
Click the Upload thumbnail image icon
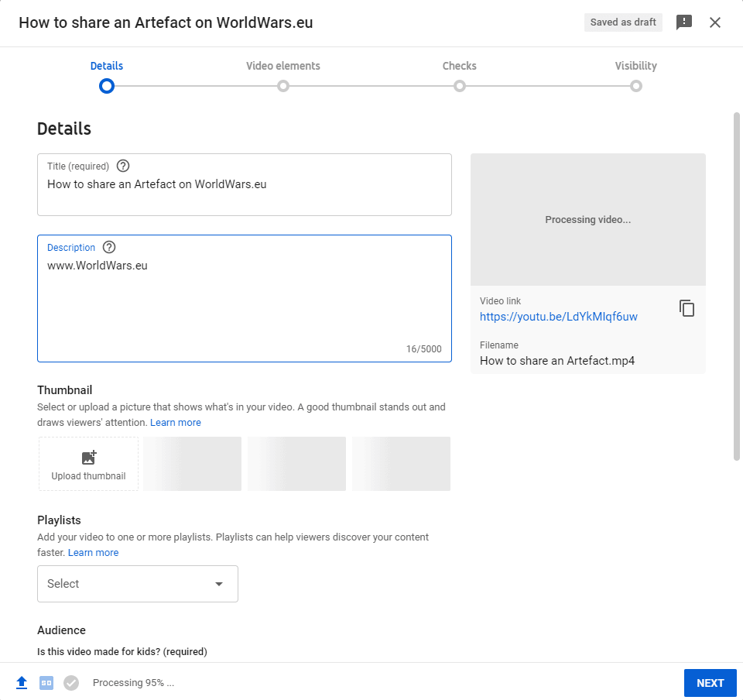[88, 458]
